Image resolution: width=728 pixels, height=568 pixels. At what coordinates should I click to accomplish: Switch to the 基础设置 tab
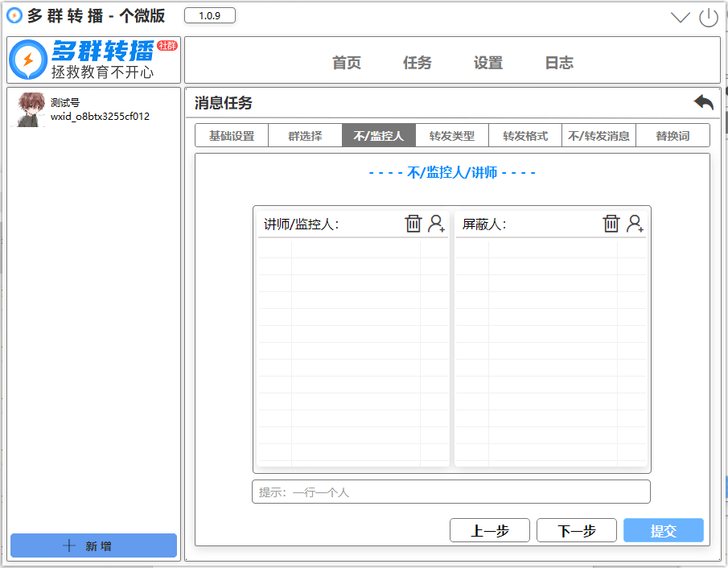pyautogui.click(x=232, y=136)
